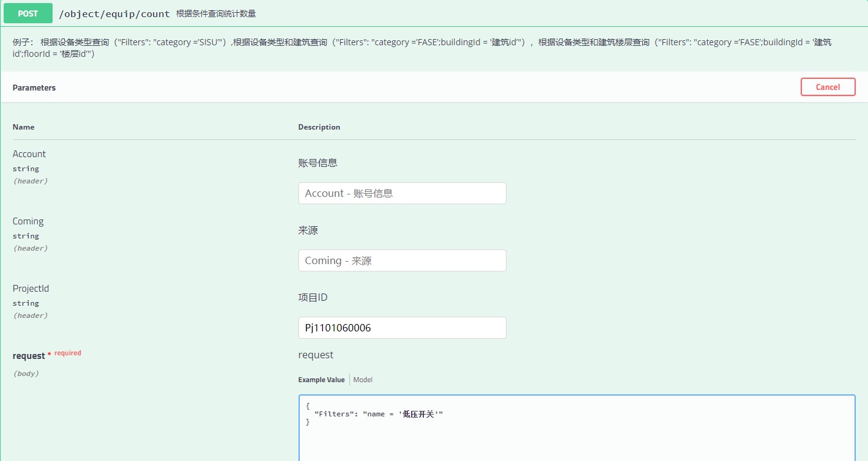Viewport: 868px width, 461px height.
Task: Click the 项目ID description text
Action: (313, 297)
